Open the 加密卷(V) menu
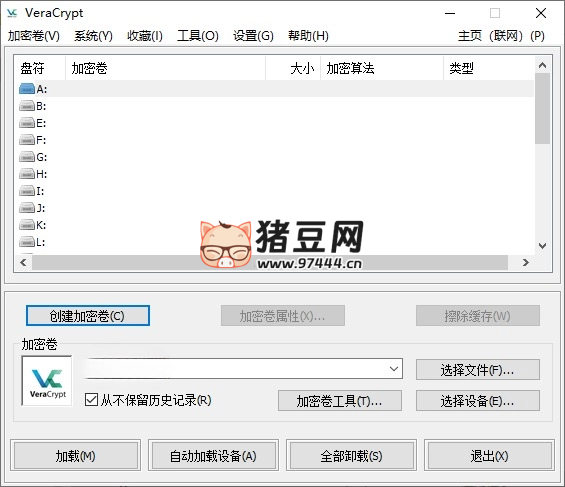This screenshot has width=565, height=487. (x=34, y=36)
